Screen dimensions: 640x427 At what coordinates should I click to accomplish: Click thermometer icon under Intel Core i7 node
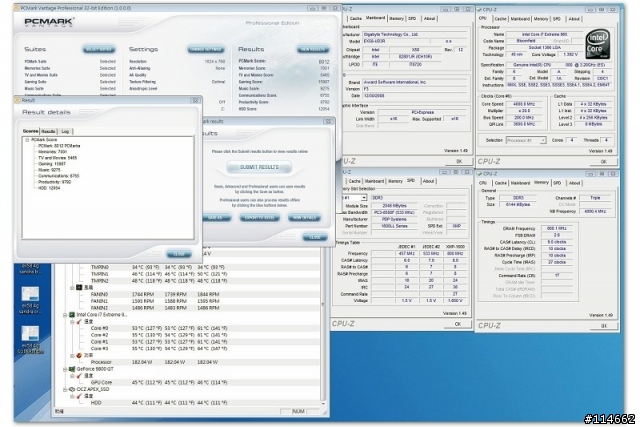[x=79, y=322]
